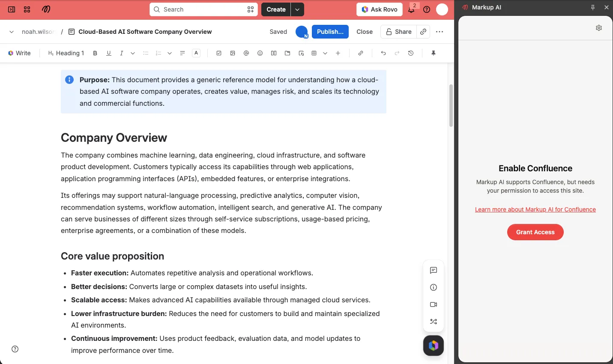Open the text color picker
The width and height of the screenshot is (613, 364).
(196, 53)
